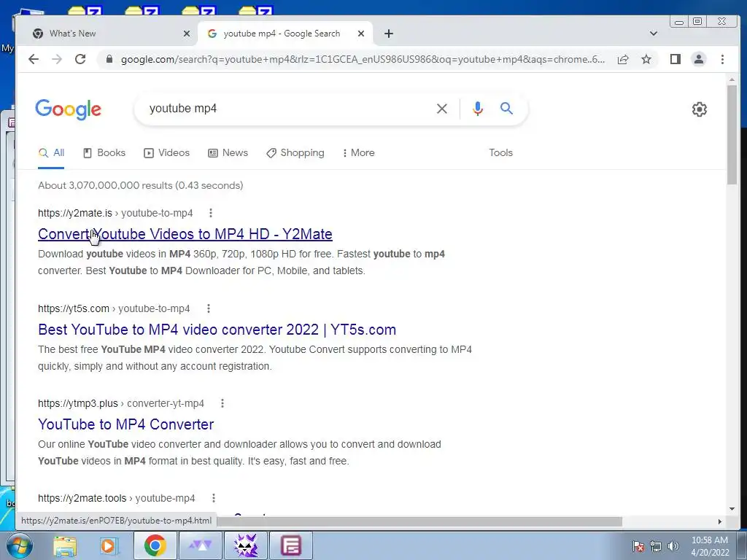This screenshot has width=747, height=560.
Task: Click the https://ytmp3.plus breadcrumb URL
Action: [x=77, y=403]
